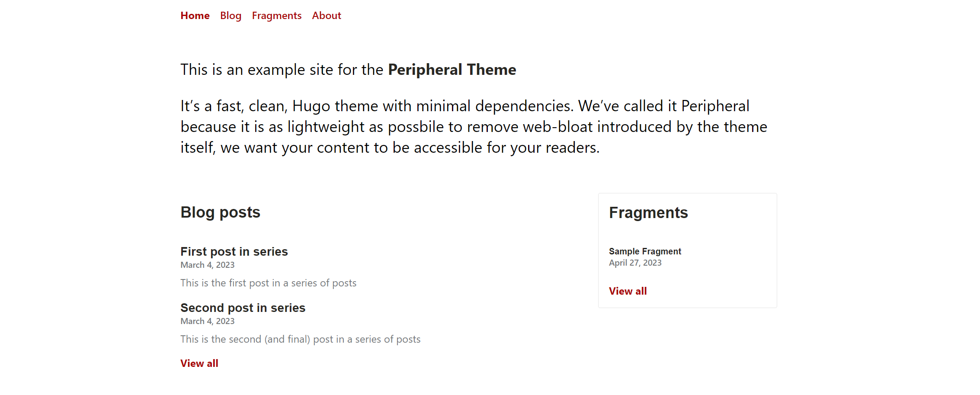The width and height of the screenshot is (980, 395).
Task: Click the 'Fragments' panel heading
Action: tap(648, 212)
